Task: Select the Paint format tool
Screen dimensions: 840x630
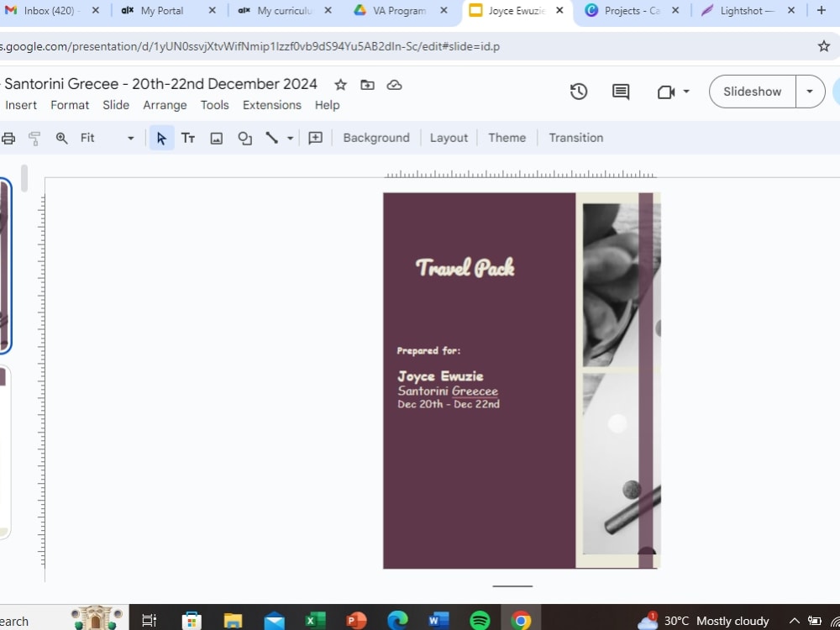Action: click(x=34, y=139)
